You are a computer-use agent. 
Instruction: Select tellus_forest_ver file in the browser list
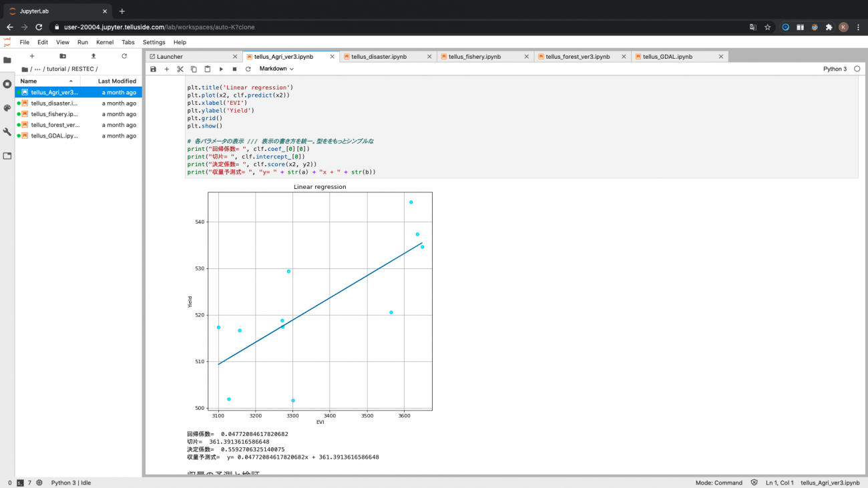point(79,125)
